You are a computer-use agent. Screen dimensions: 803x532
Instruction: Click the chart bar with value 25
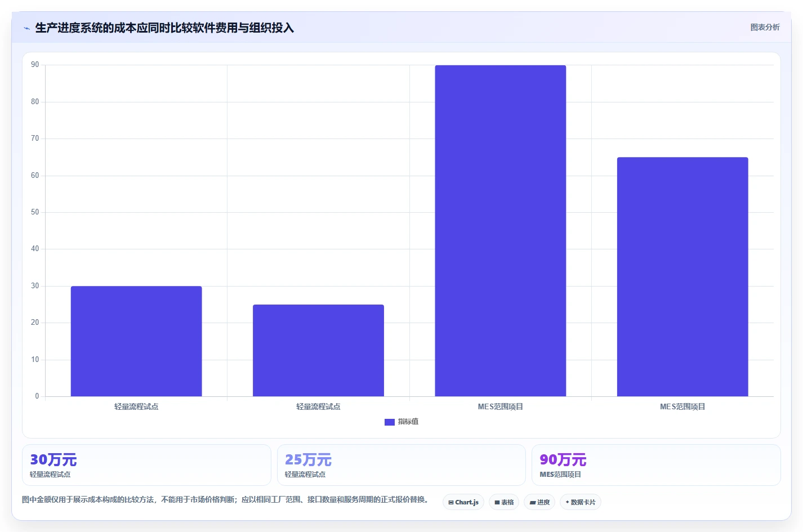[x=318, y=350]
